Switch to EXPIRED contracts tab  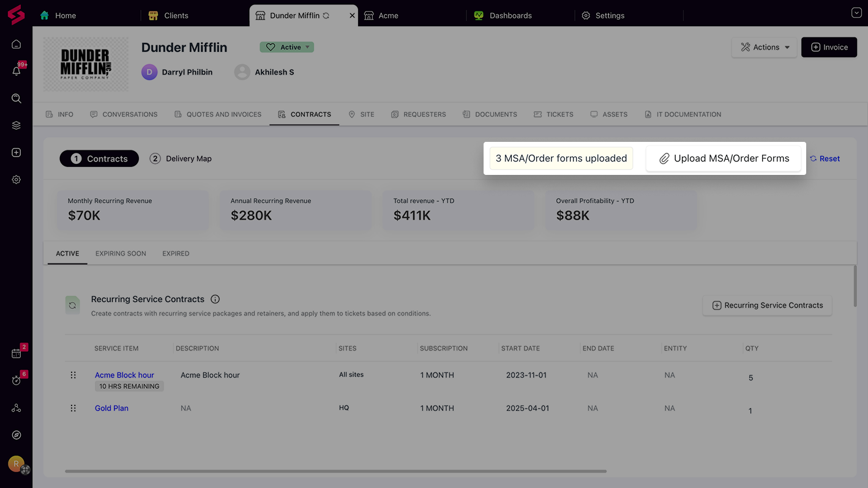(176, 253)
